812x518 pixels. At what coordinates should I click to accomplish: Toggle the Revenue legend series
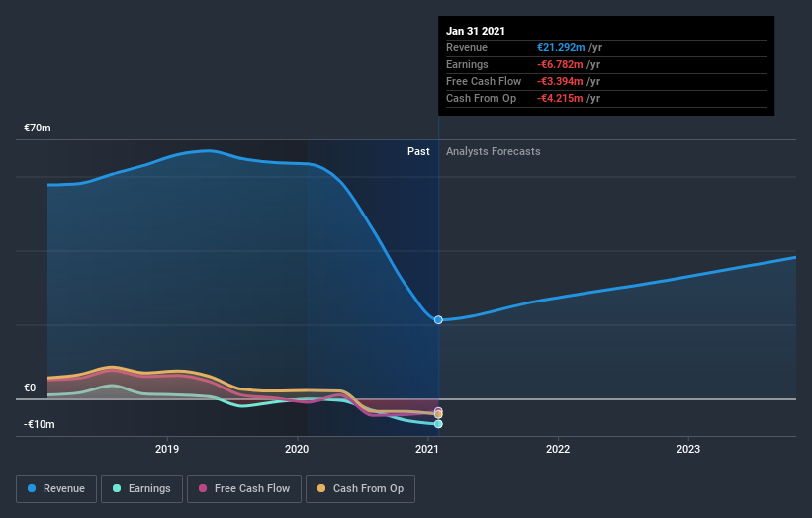(56, 489)
